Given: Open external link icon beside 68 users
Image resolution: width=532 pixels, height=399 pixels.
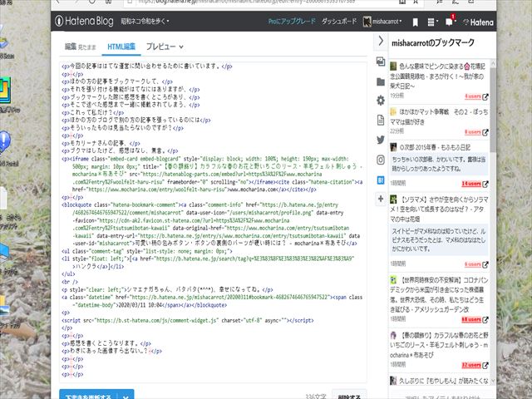Looking at the screenshot, I should click(x=485, y=319).
